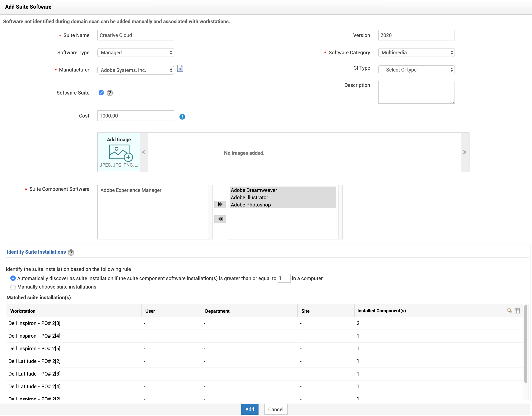Click the Cost info icon
Screen dimensions: 532x416
[182, 117]
